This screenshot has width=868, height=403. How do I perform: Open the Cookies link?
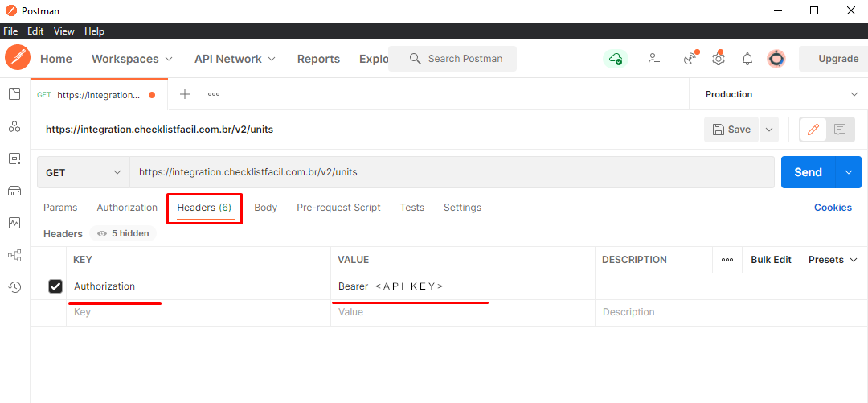click(833, 208)
